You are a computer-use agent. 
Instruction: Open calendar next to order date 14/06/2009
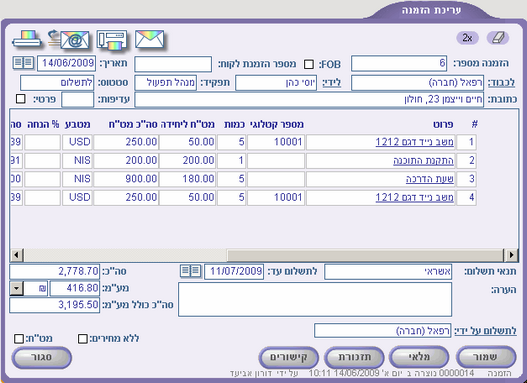23,63
